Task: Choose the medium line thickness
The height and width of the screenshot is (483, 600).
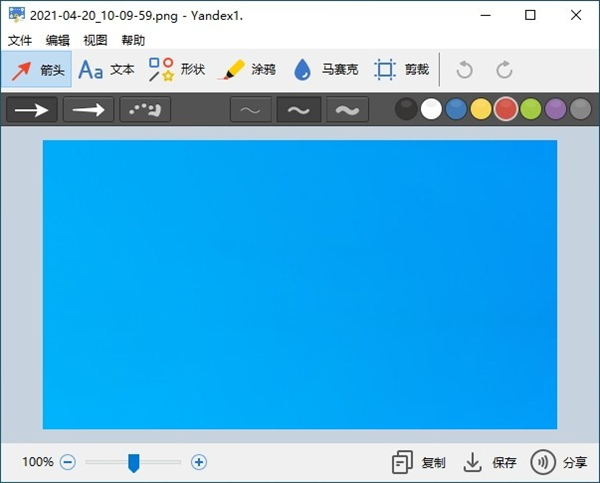Action: 299,110
